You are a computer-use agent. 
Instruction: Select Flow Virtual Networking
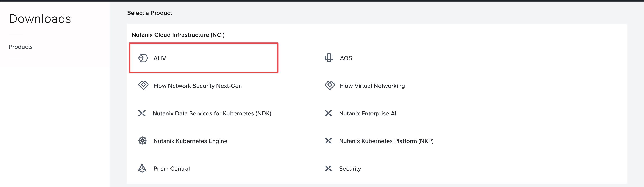tap(372, 86)
